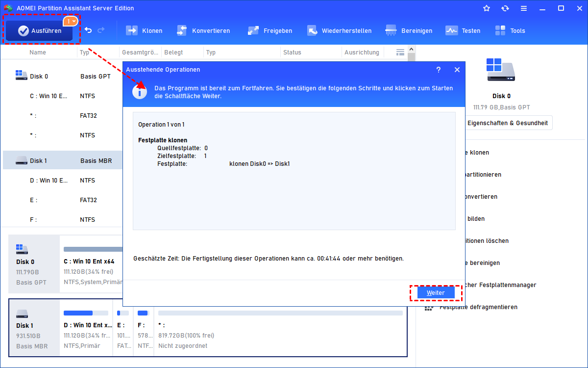Click the refresh icon in title bar
Screen dimensions: 588x368
[505, 8]
